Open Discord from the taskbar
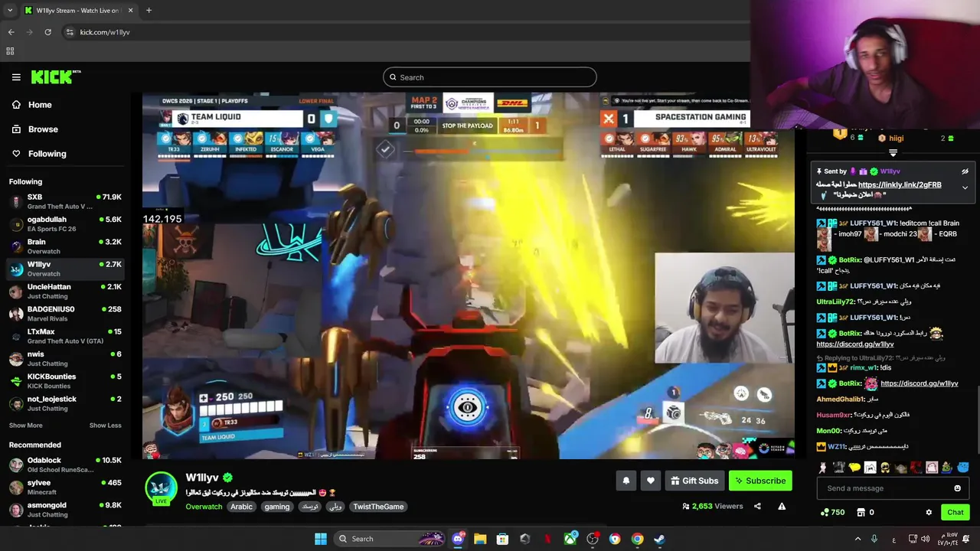The image size is (980, 551). (x=458, y=539)
